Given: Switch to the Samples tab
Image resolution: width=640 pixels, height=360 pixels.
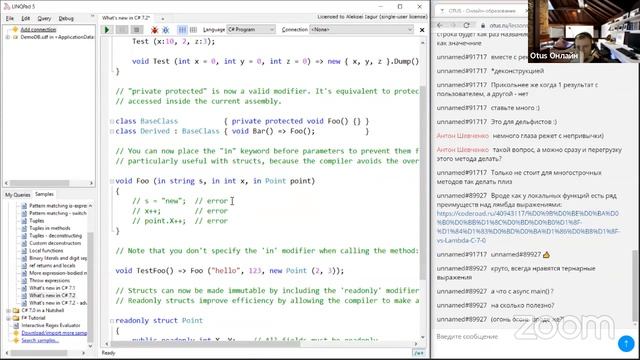Looking at the screenshot, I should [44, 194].
